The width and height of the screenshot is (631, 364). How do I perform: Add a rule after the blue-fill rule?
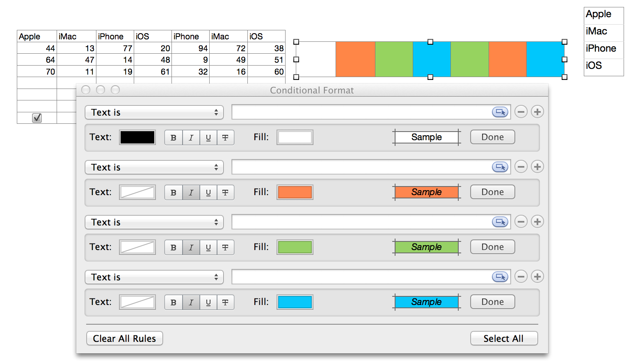[x=537, y=276]
